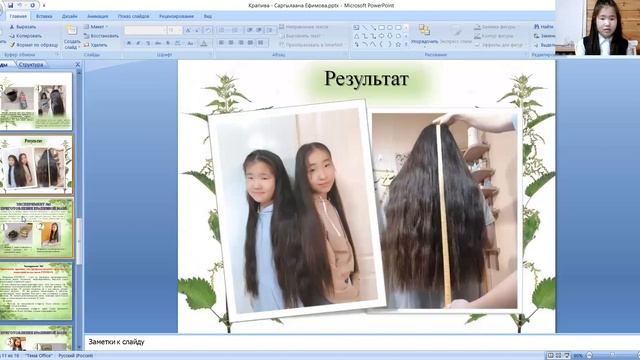Toggle underline formatting
640x360 pixels.
point(148,43)
